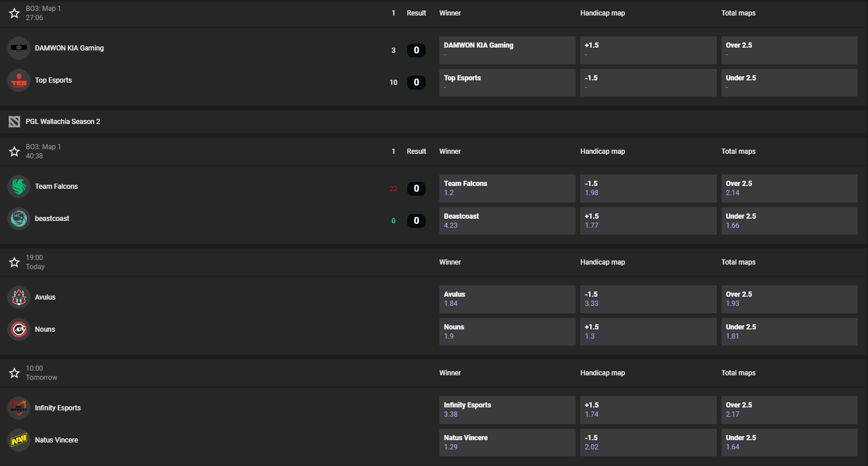This screenshot has height=466, width=868.
Task: Select Nouns +1.5 handicap at 1.3
Action: tap(649, 332)
